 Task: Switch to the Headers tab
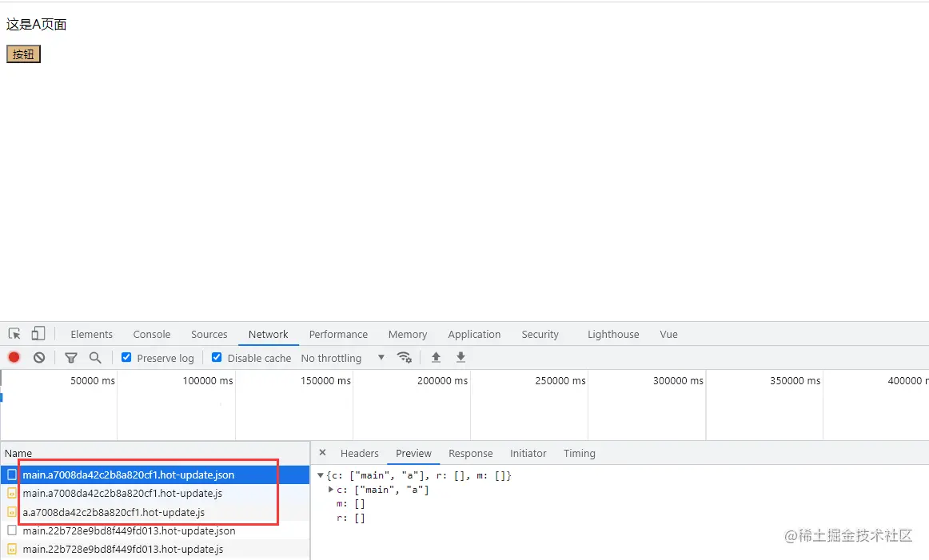pos(359,454)
